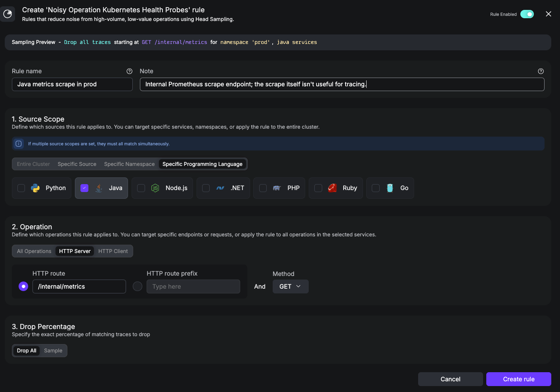Select the HTTP route prefix radio button
The height and width of the screenshot is (392, 560).
tap(138, 286)
